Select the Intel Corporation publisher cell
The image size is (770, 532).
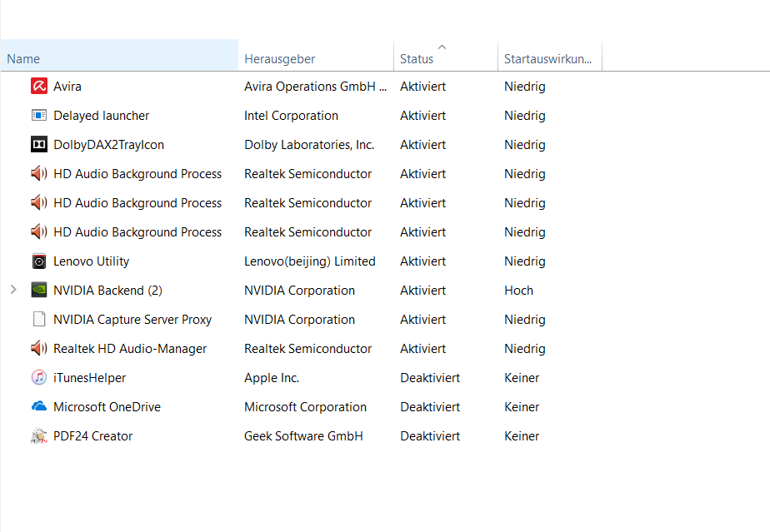coord(291,115)
